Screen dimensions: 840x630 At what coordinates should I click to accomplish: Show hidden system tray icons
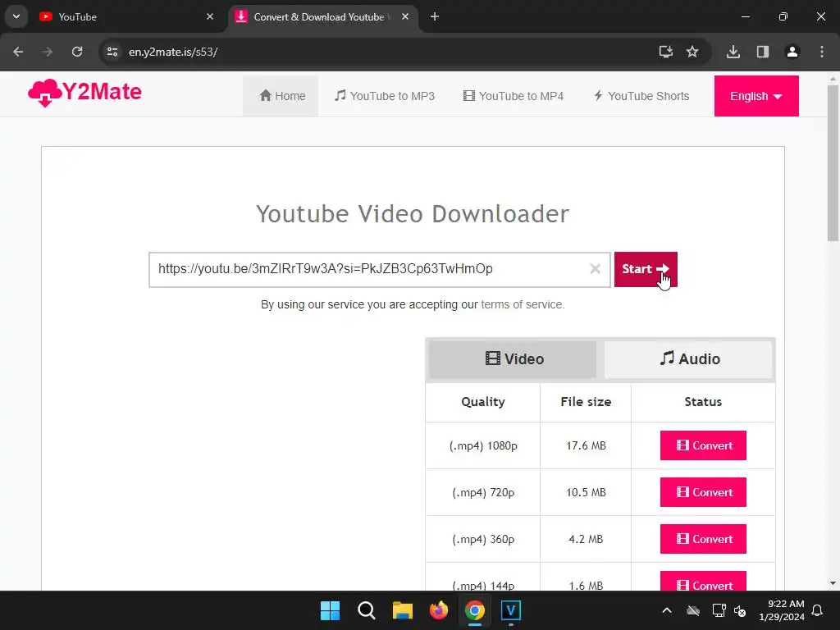point(667,610)
